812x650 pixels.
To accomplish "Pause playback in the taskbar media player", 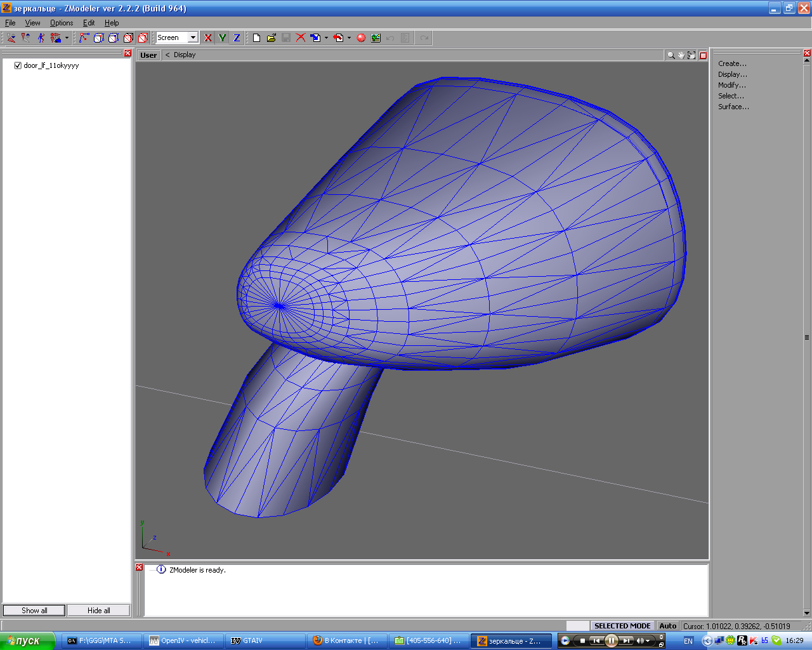I will [611, 640].
